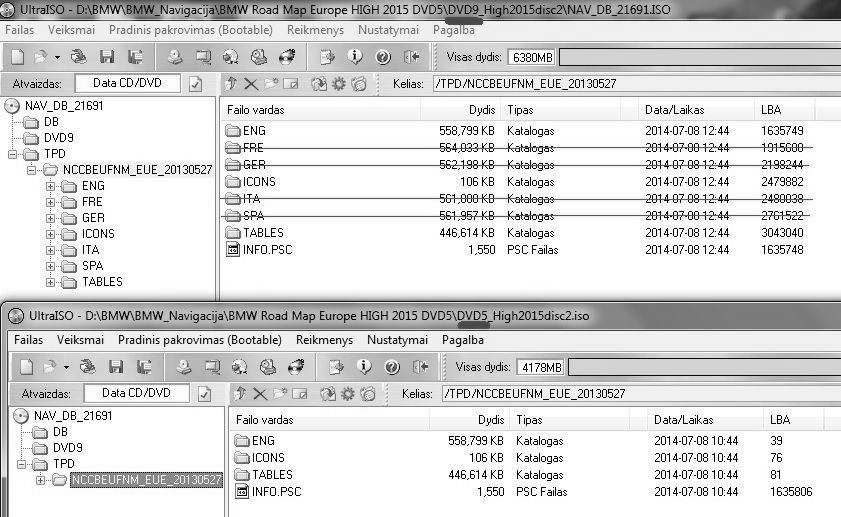Click the Save icon in the upper window toolbar
The width and height of the screenshot is (841, 517).
pos(103,57)
